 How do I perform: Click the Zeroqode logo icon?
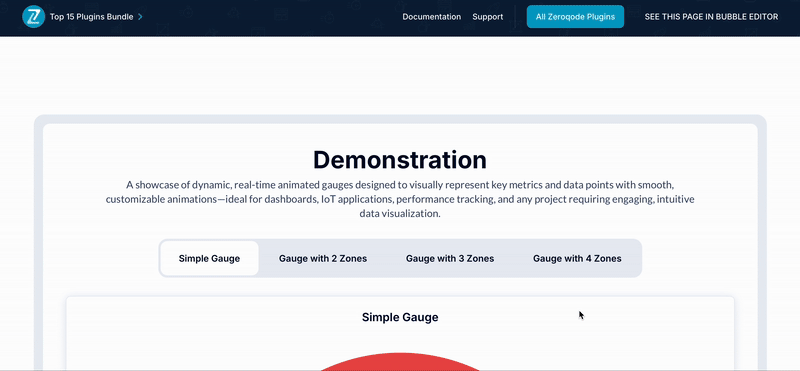coord(34,17)
